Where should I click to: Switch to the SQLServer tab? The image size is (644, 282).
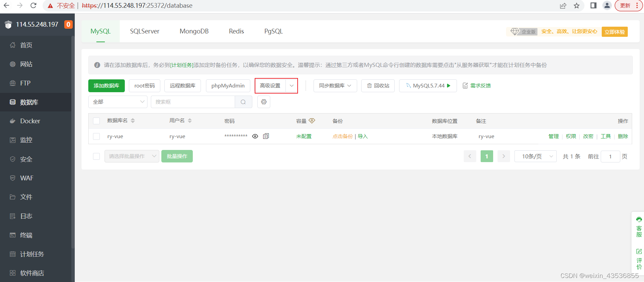click(x=145, y=31)
